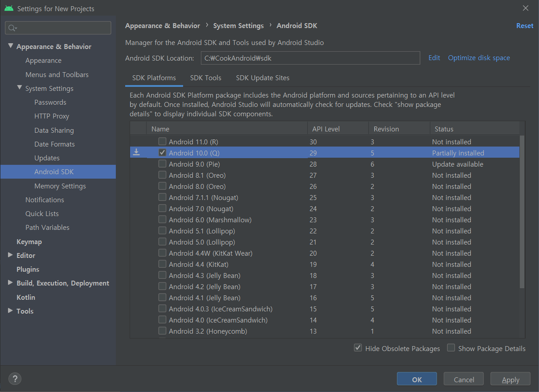Sort by the Name column header
Image resolution: width=539 pixels, height=392 pixels.
[227, 129]
